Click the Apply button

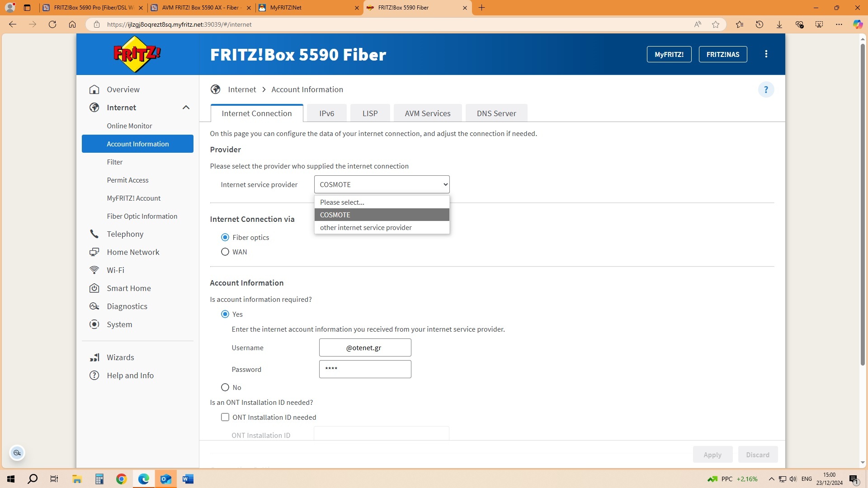712,455
